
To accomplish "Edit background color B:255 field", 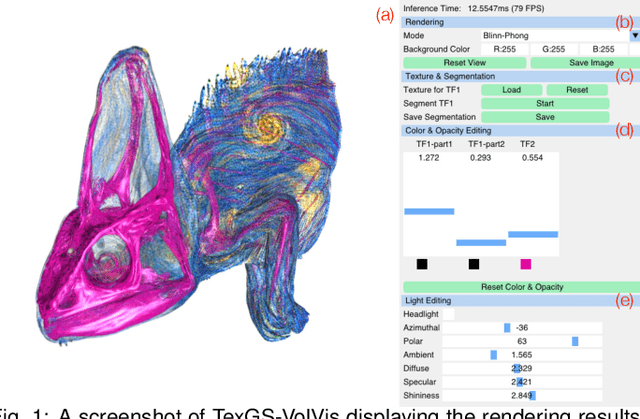I will coord(603,49).
